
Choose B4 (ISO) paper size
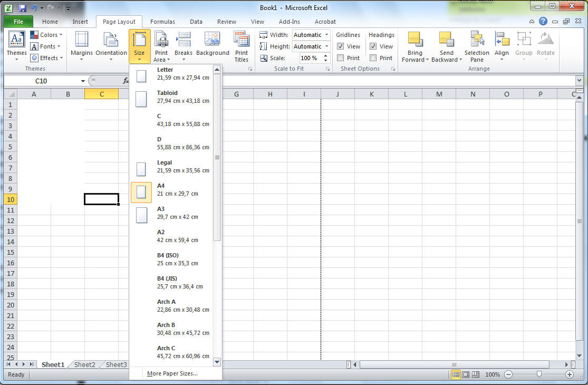point(171,260)
